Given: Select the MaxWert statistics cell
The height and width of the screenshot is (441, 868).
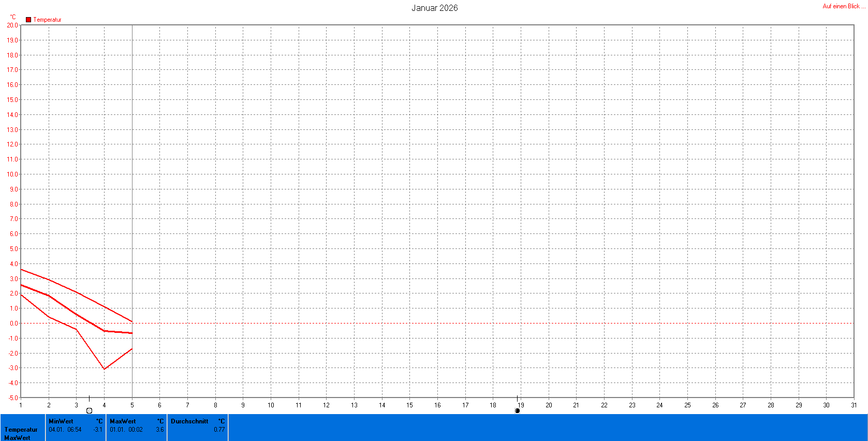Looking at the screenshot, I should pos(137,427).
